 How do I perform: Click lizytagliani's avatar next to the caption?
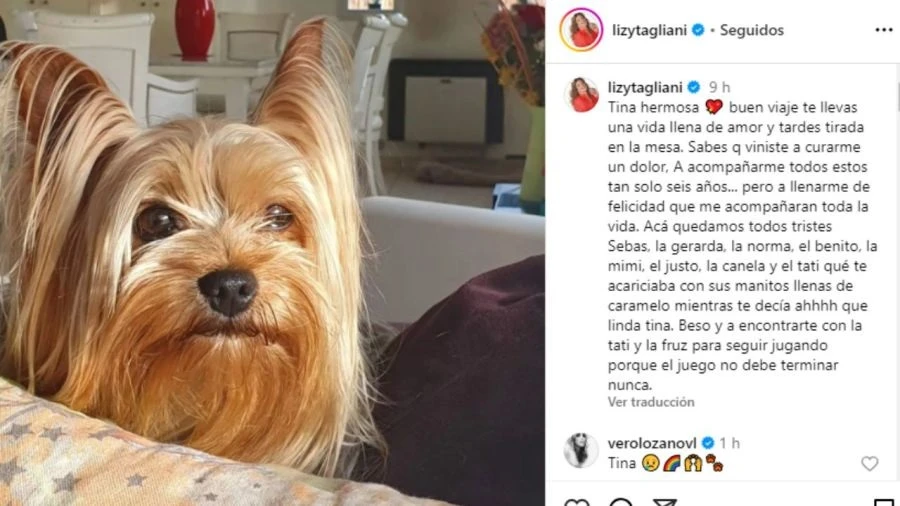point(581,94)
